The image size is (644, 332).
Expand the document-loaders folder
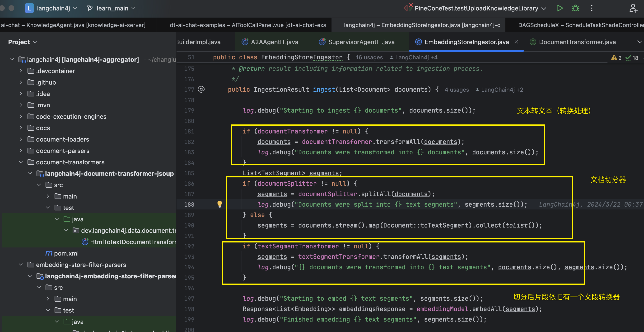pos(21,139)
